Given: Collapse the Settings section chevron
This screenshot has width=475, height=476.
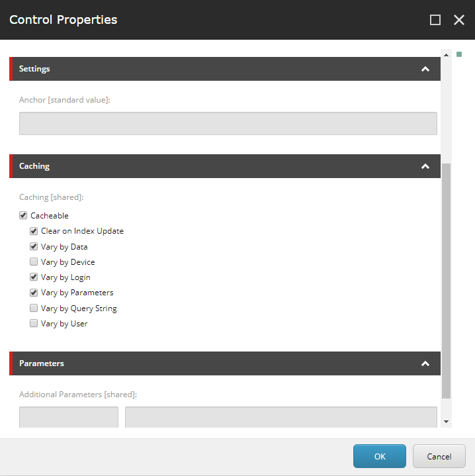Looking at the screenshot, I should 425,70.
